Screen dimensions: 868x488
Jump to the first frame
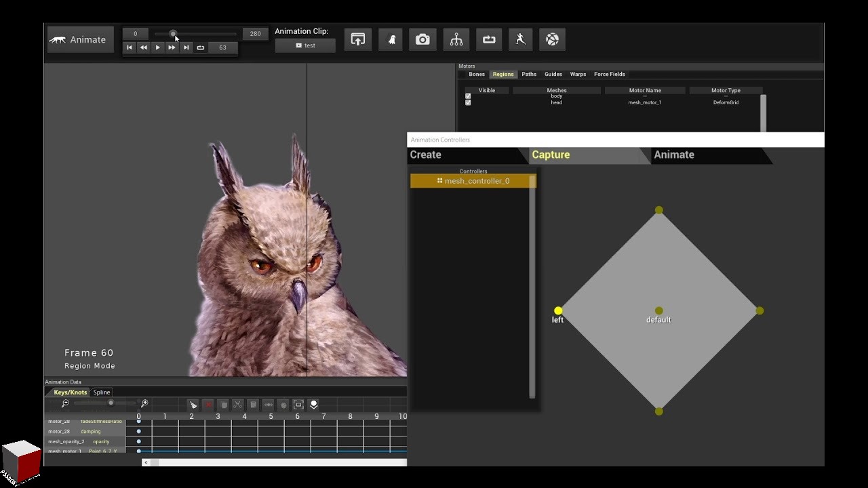pyautogui.click(x=130, y=47)
